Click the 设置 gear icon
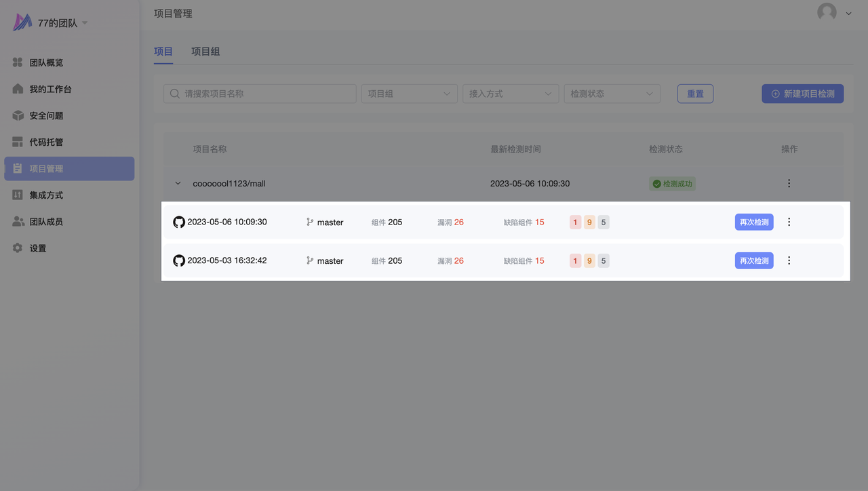Screen dimensions: 868x491 [x=18, y=248]
